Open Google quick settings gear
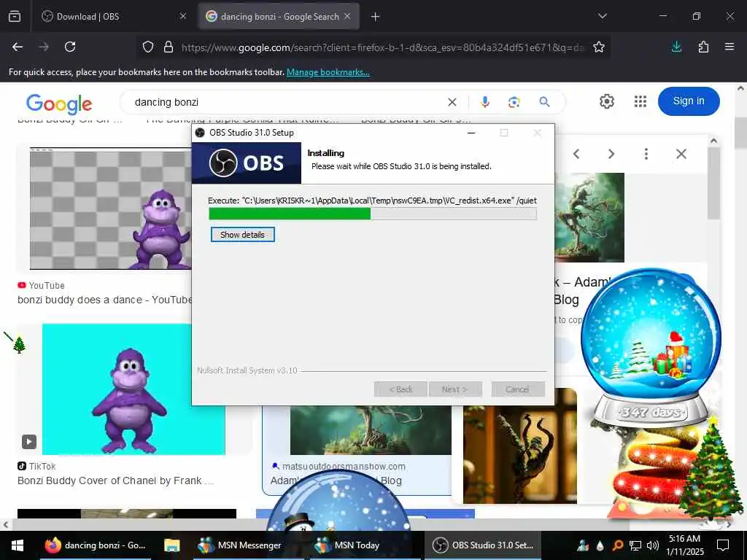Viewport: 747px width, 560px height. click(x=606, y=101)
